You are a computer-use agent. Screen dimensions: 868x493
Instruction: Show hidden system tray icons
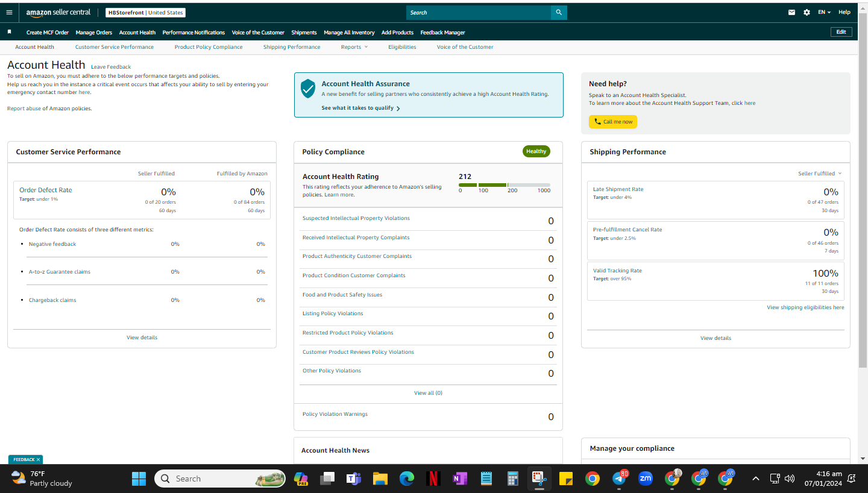point(756,479)
